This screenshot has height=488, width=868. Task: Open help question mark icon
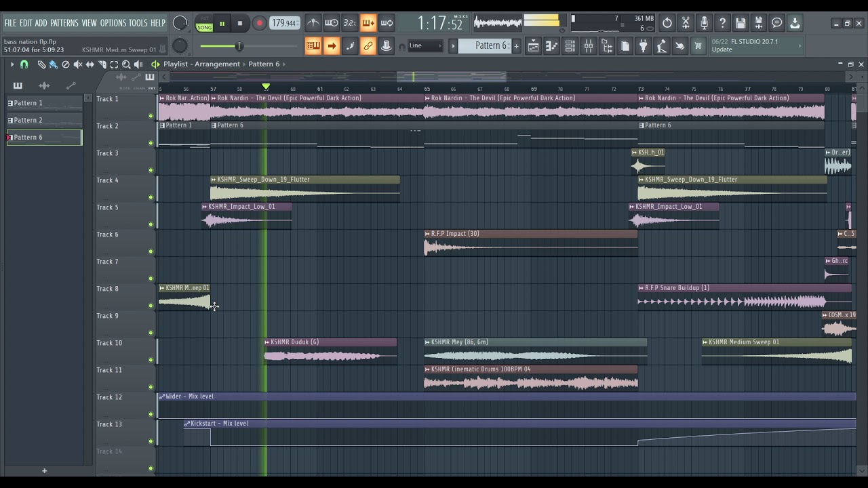tap(722, 24)
